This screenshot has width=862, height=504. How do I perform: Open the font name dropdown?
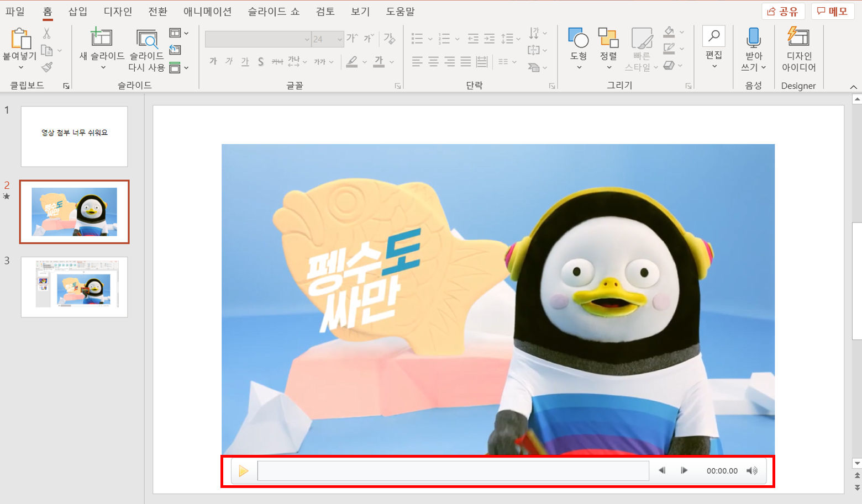(307, 39)
